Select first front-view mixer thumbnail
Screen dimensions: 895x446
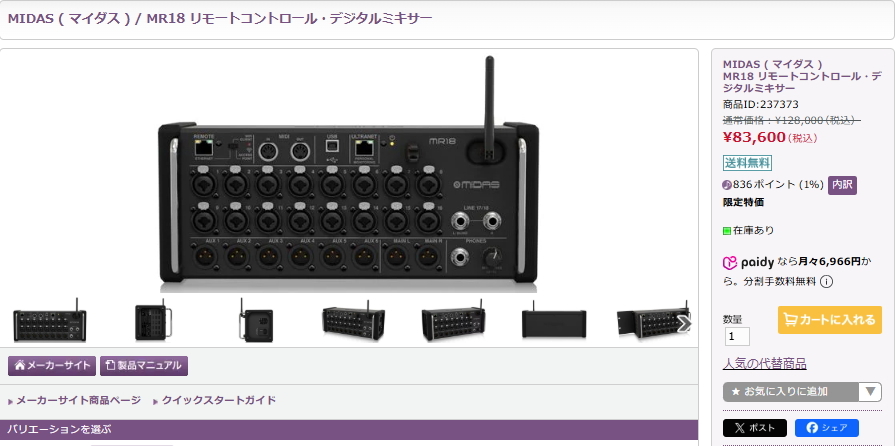point(50,321)
